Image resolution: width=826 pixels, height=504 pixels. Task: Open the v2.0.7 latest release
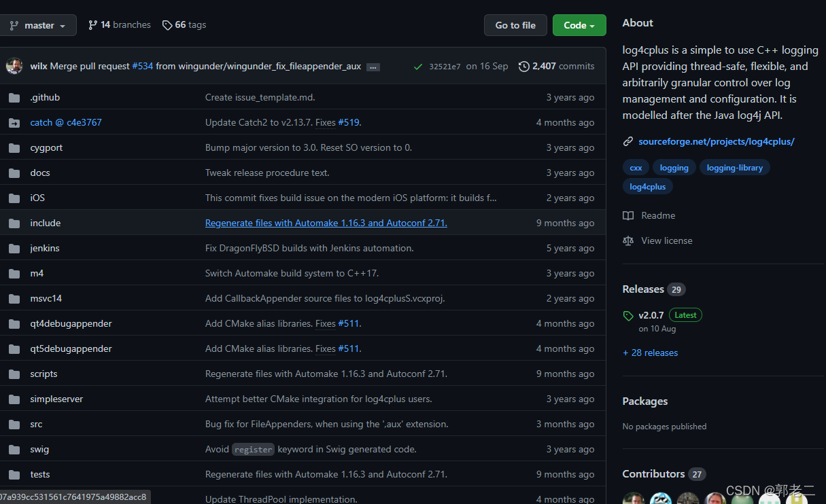(651, 316)
